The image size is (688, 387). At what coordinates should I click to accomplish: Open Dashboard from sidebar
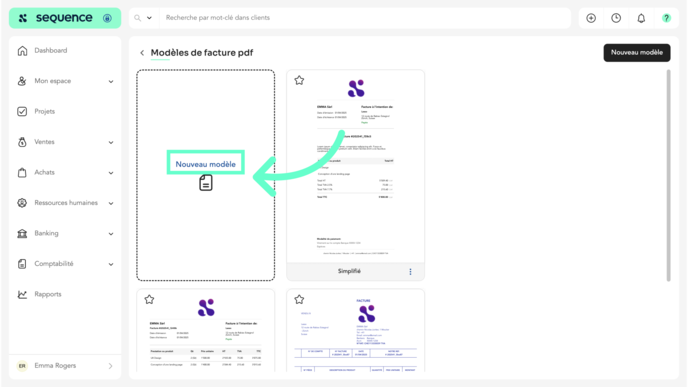click(x=51, y=50)
